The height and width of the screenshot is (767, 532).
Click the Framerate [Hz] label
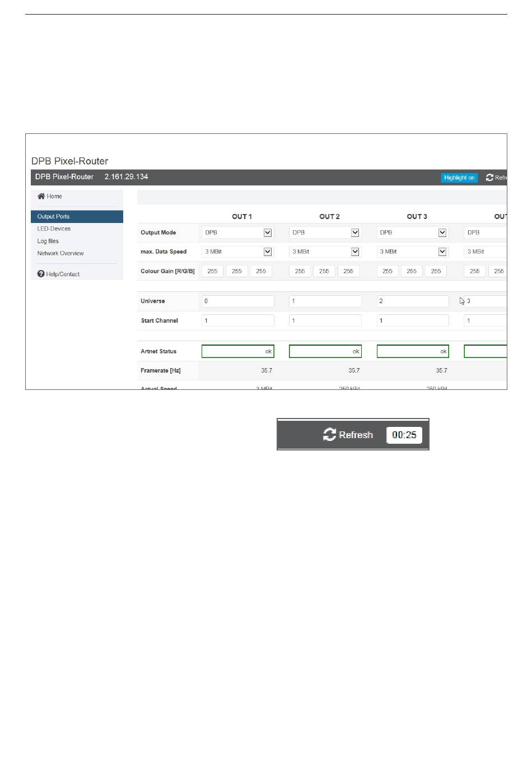161,370
